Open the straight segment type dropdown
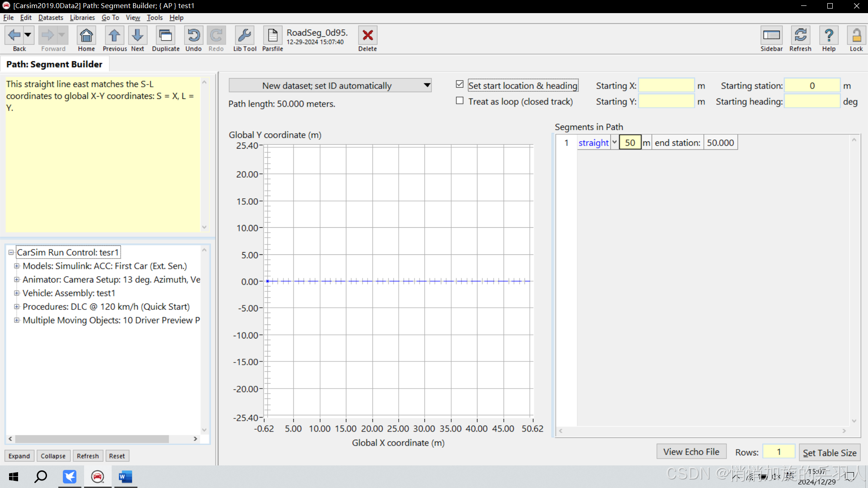 tap(614, 142)
